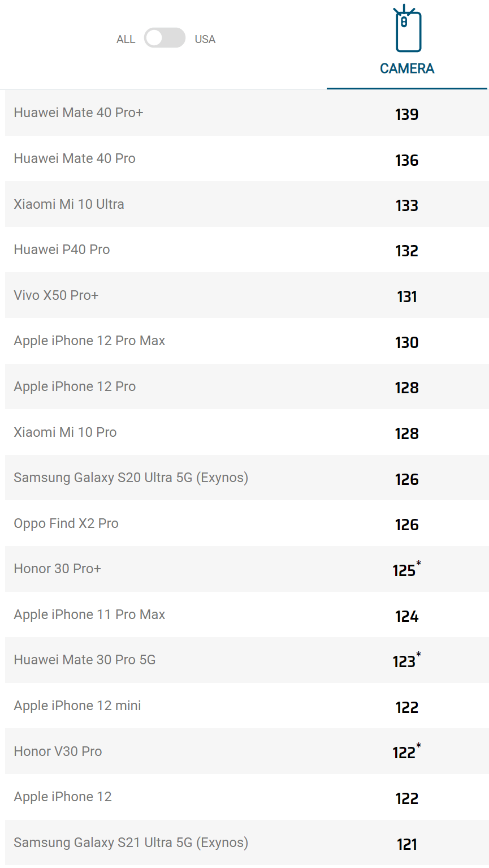Select the USA filter label
This screenshot has width=489, height=868.
205,40
